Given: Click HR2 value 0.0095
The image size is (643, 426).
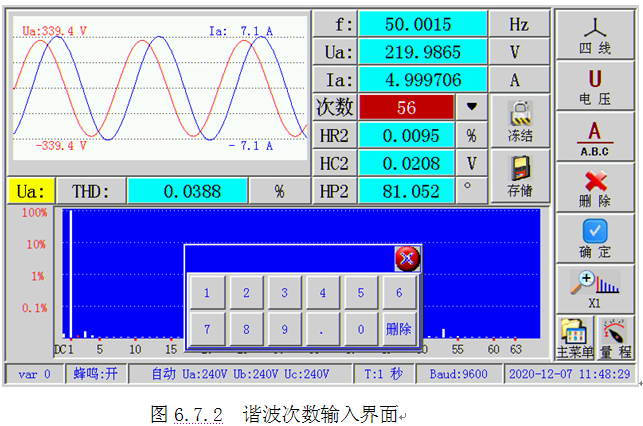Looking at the screenshot, I should 406,135.
